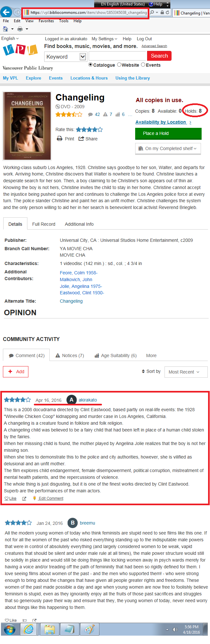
Task: Select the Comment (42) community tab
Action: (26, 355)
